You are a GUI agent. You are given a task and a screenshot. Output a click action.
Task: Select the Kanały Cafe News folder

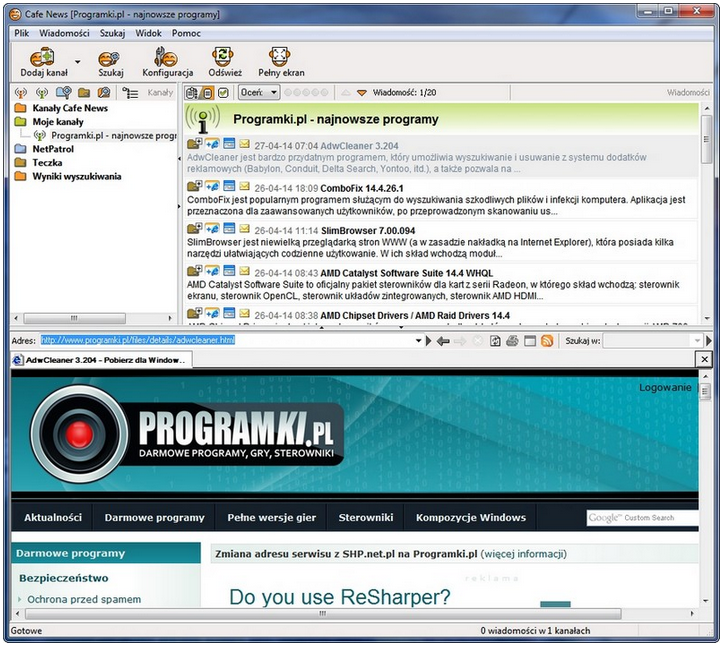tap(70, 108)
